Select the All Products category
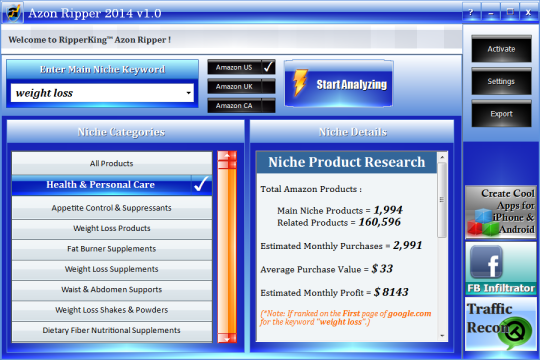Screen dimensions: 540x360 click(112, 163)
